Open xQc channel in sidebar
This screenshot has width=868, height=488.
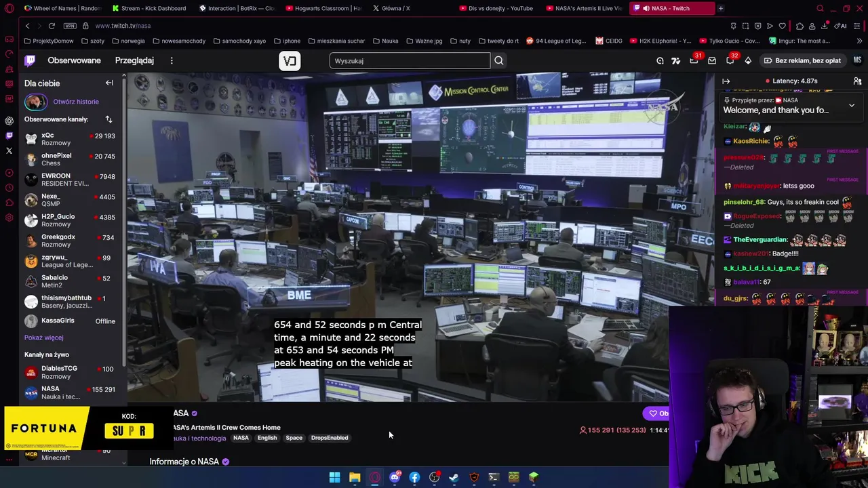(x=71, y=139)
